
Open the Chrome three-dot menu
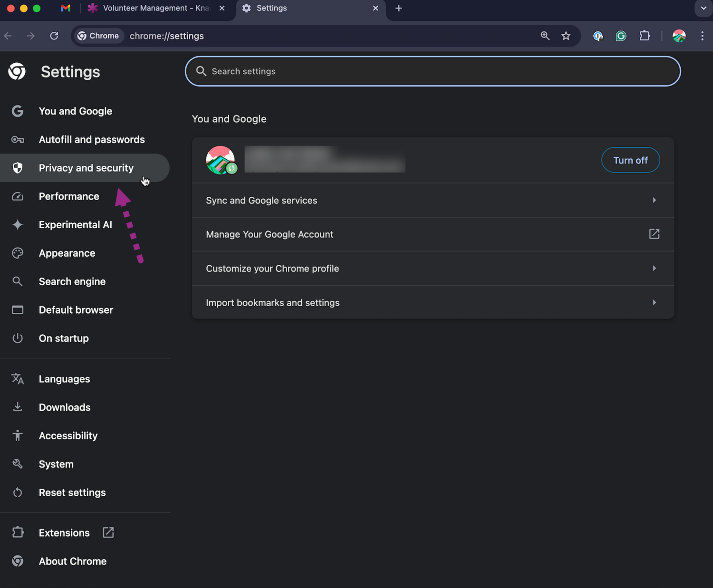point(702,36)
